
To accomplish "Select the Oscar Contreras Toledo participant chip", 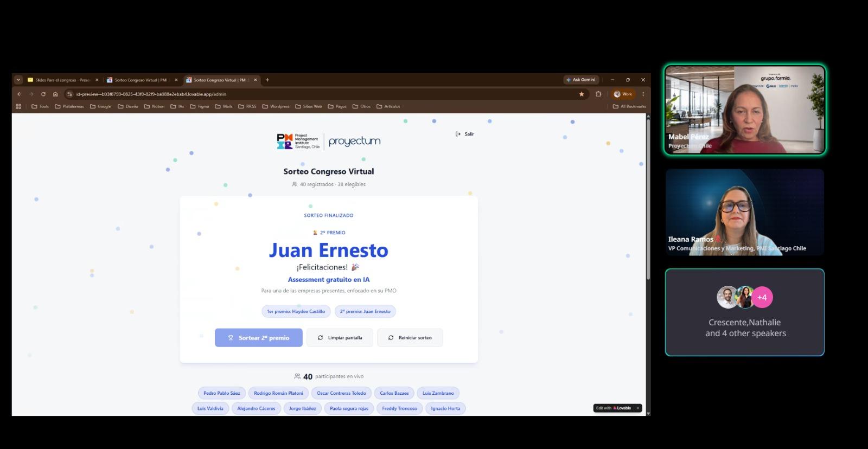I will 341,393.
